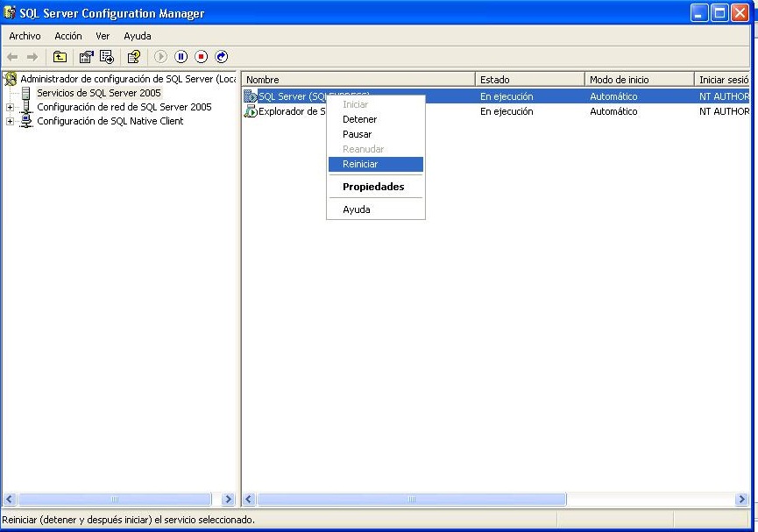Open the Ver menu

[103, 36]
